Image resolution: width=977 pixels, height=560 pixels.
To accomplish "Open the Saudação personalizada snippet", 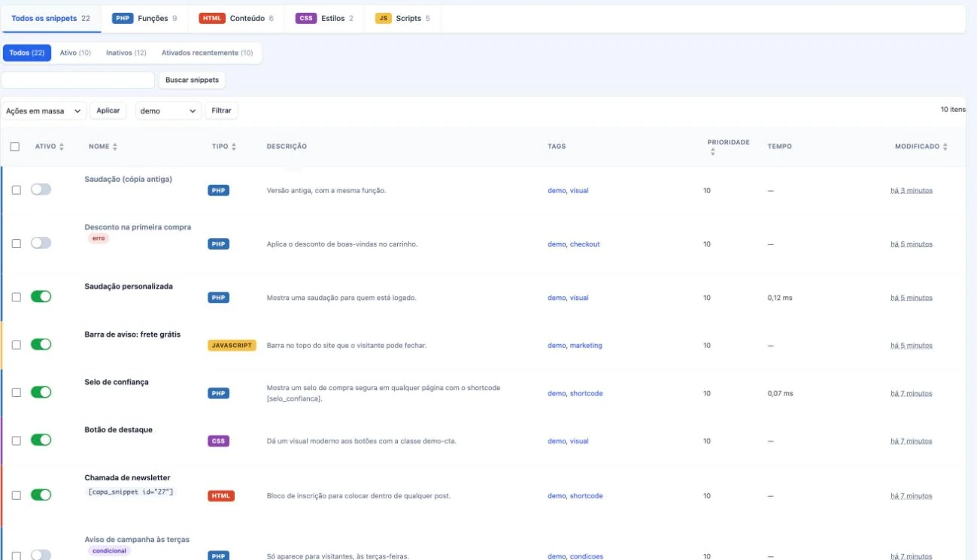I will pos(129,286).
